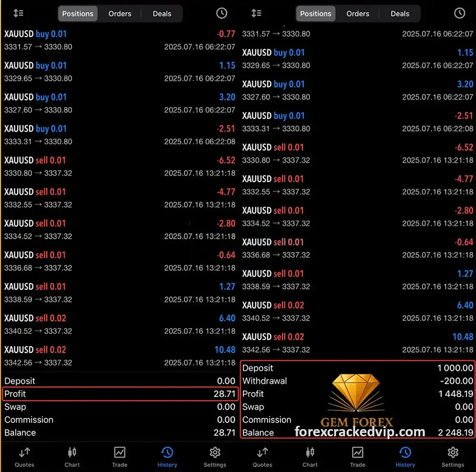Open right panel sell position with -0.64 loss
Viewport: 476px width, 472px height.
click(x=357, y=248)
